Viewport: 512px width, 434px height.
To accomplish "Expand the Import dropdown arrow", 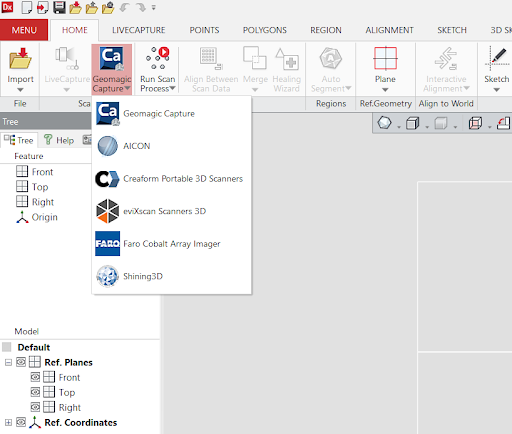I will tap(20, 90).
